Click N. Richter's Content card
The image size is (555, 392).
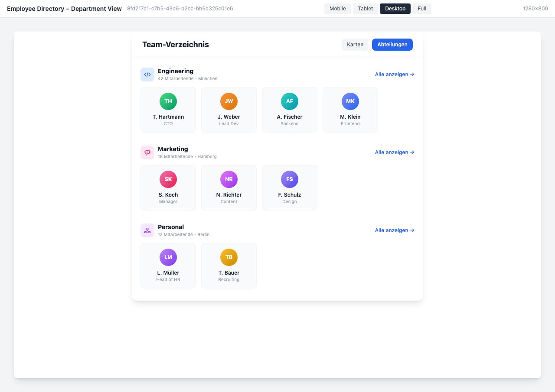[229, 188]
